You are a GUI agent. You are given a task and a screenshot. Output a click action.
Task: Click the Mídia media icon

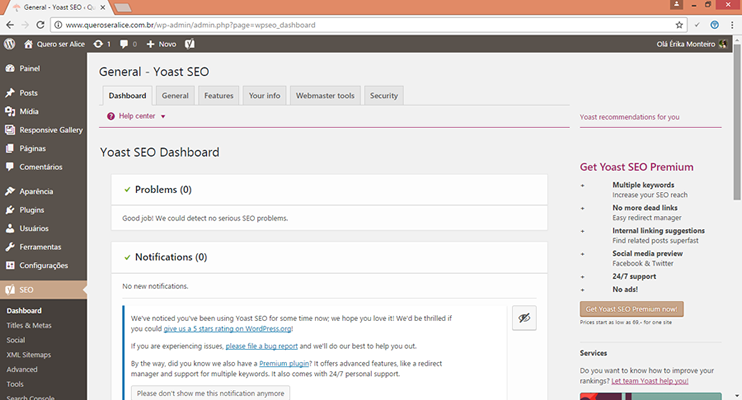tap(10, 111)
